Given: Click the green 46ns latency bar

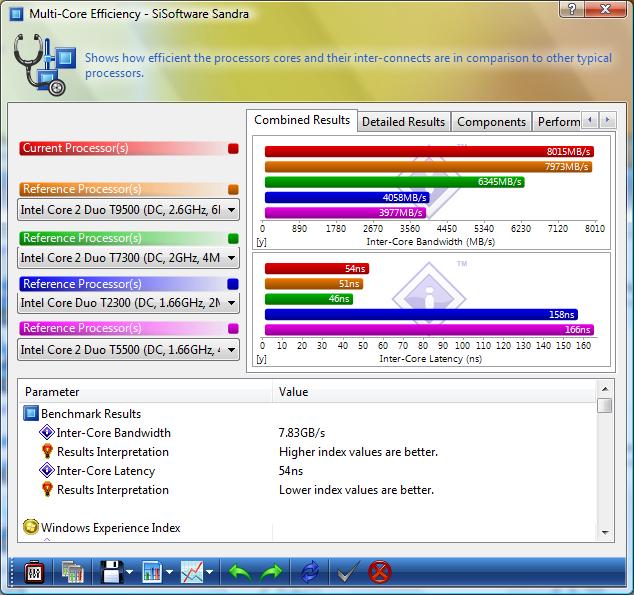Looking at the screenshot, I should point(309,299).
